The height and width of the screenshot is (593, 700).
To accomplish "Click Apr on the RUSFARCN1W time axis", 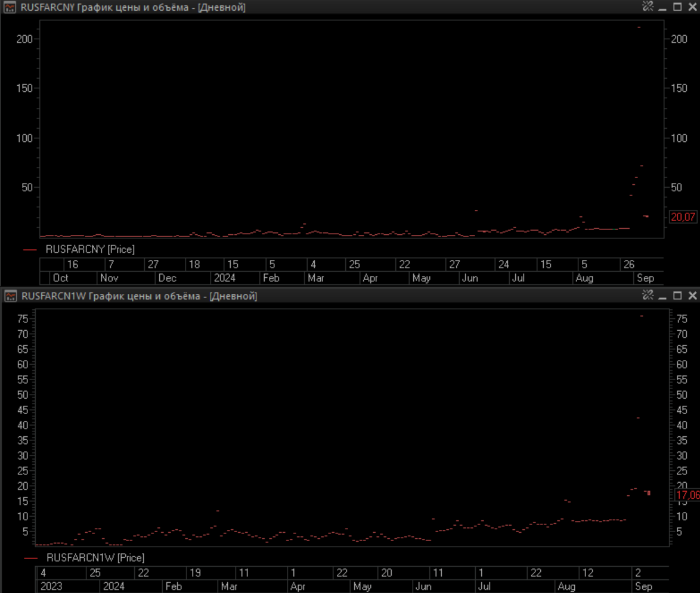I will tap(298, 586).
